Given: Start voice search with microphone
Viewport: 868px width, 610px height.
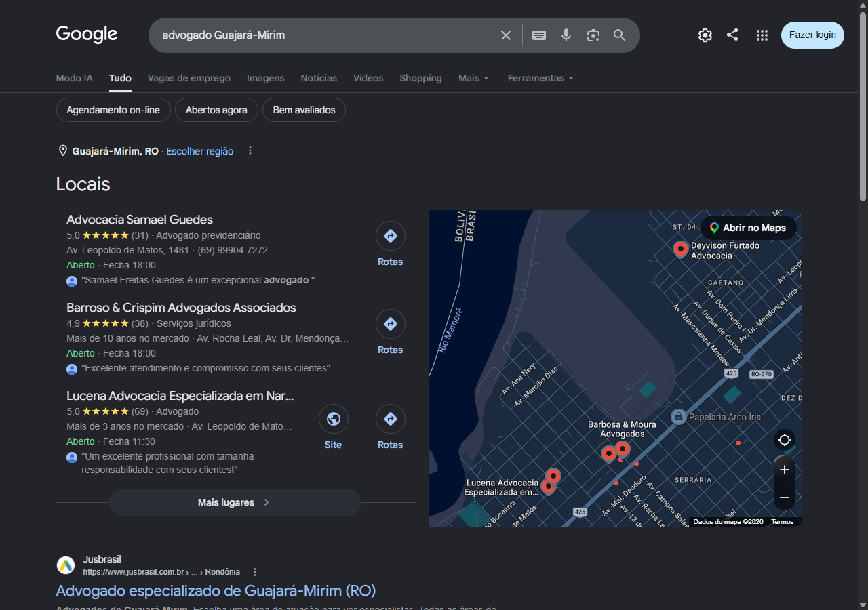Looking at the screenshot, I should point(566,35).
